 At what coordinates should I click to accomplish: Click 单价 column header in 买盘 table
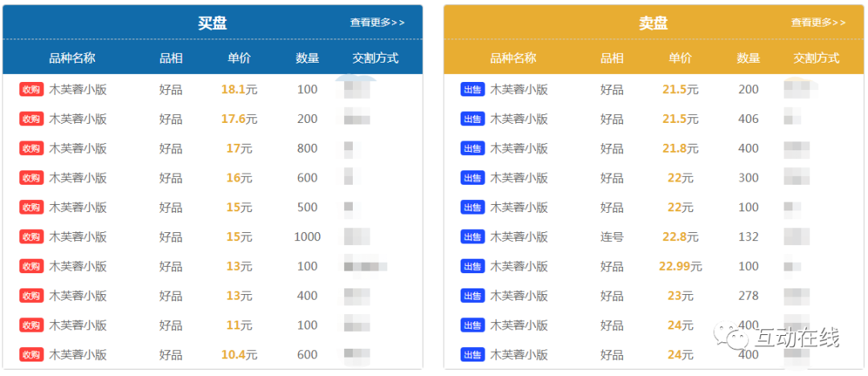click(240, 58)
